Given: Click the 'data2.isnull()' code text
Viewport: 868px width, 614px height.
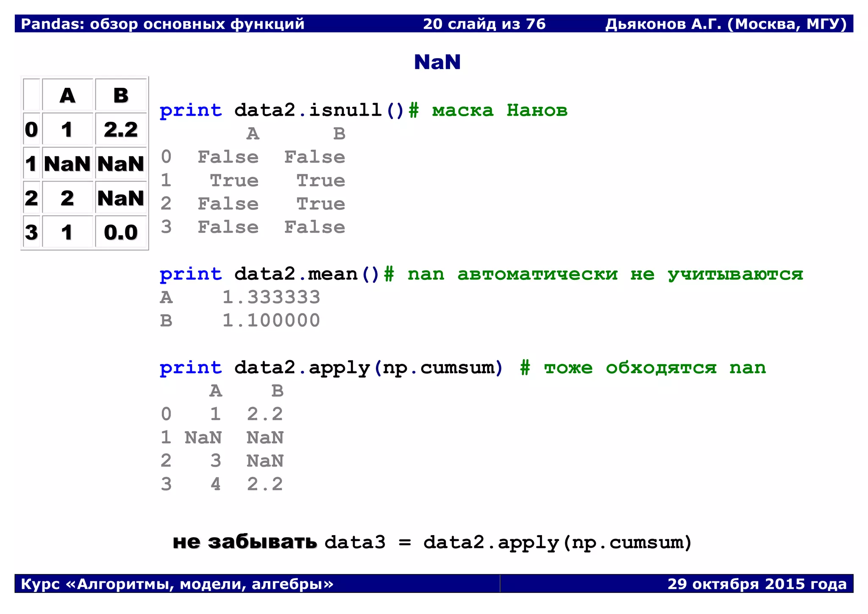Looking at the screenshot, I should (319, 110).
